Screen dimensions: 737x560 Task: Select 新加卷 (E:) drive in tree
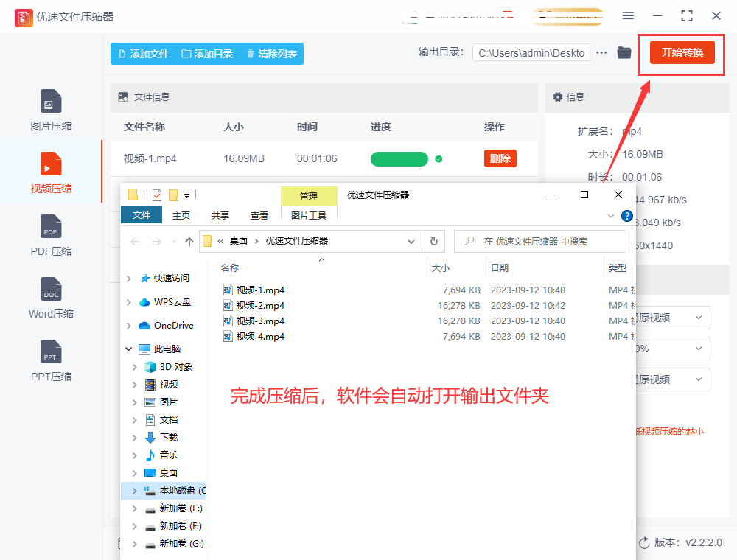[x=181, y=508]
